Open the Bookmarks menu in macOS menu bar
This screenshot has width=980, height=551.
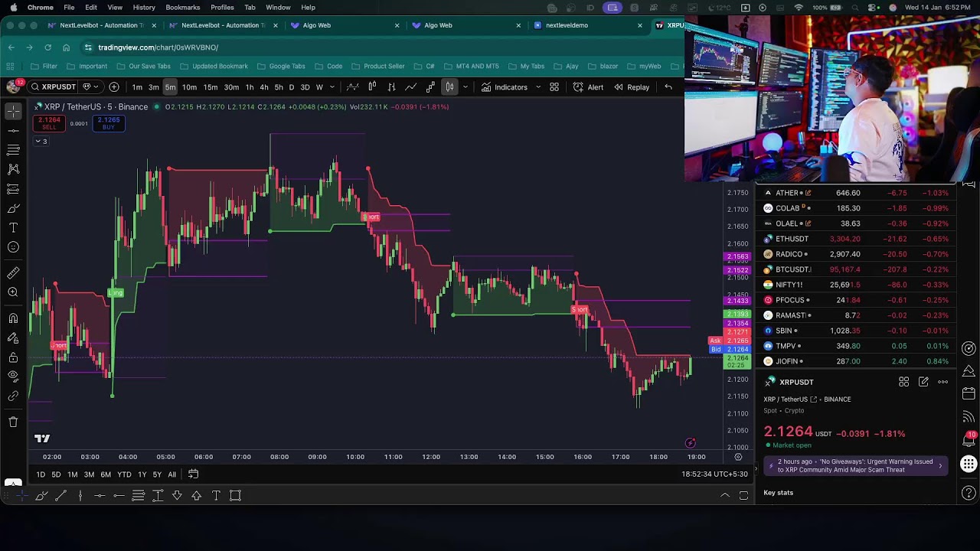point(183,8)
